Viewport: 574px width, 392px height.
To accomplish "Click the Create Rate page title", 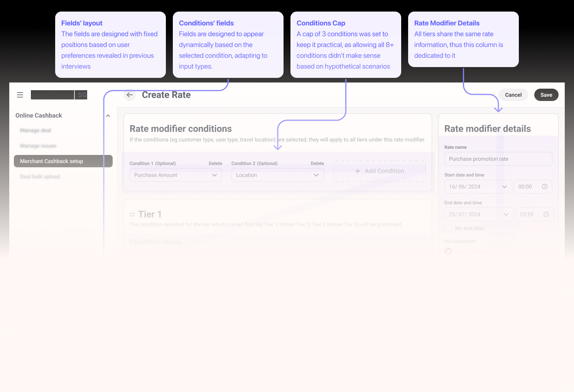I will pyautogui.click(x=166, y=95).
